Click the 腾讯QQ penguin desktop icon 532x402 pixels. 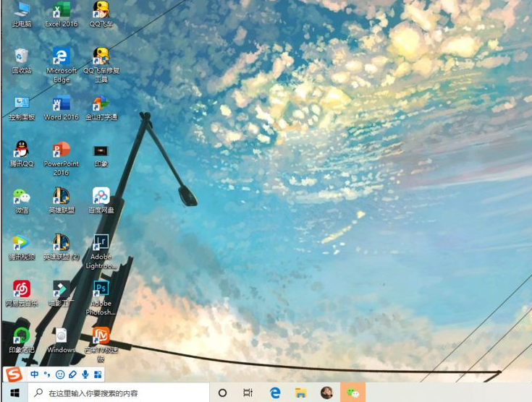pyautogui.click(x=22, y=150)
